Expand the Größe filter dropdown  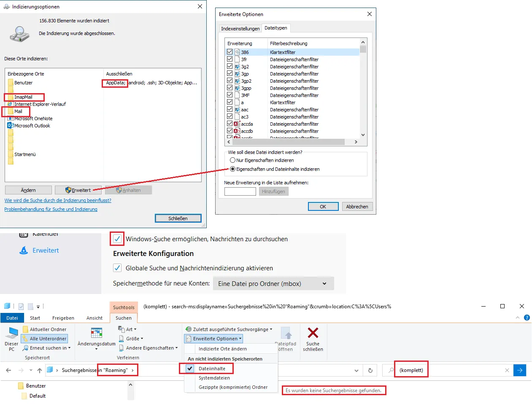[x=131, y=339]
